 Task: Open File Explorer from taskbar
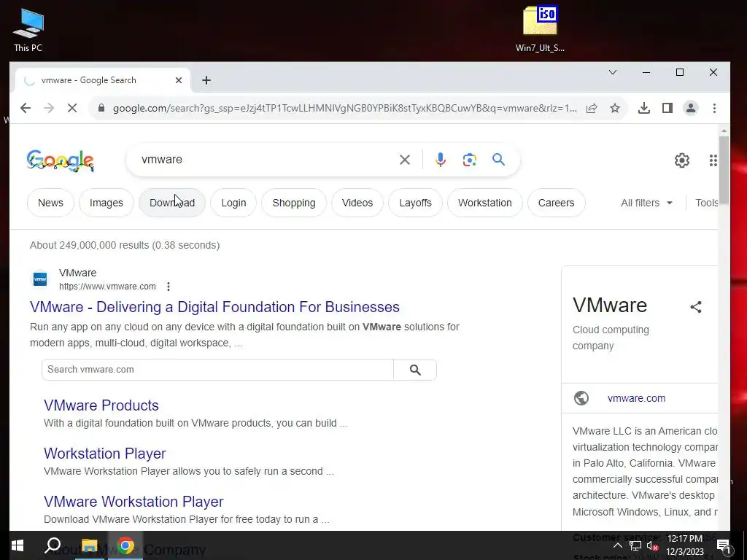coord(89,545)
